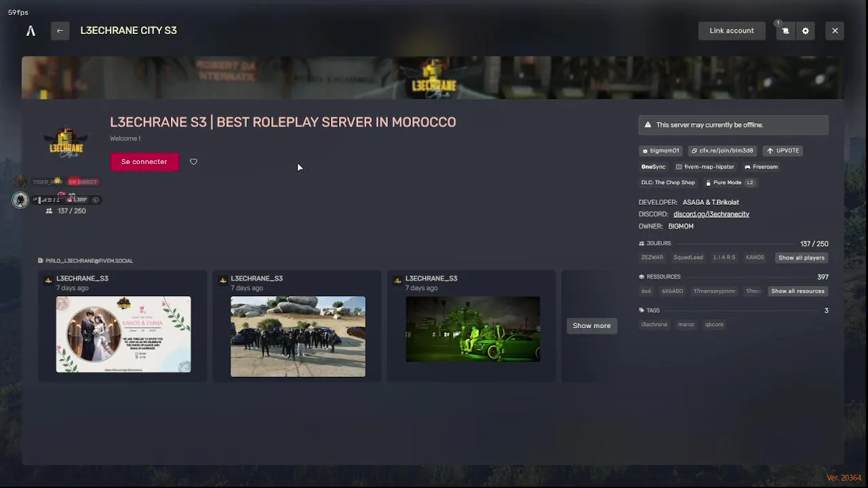Click the 17mansorypnmr resource chip
The image size is (868, 488).
click(x=715, y=291)
